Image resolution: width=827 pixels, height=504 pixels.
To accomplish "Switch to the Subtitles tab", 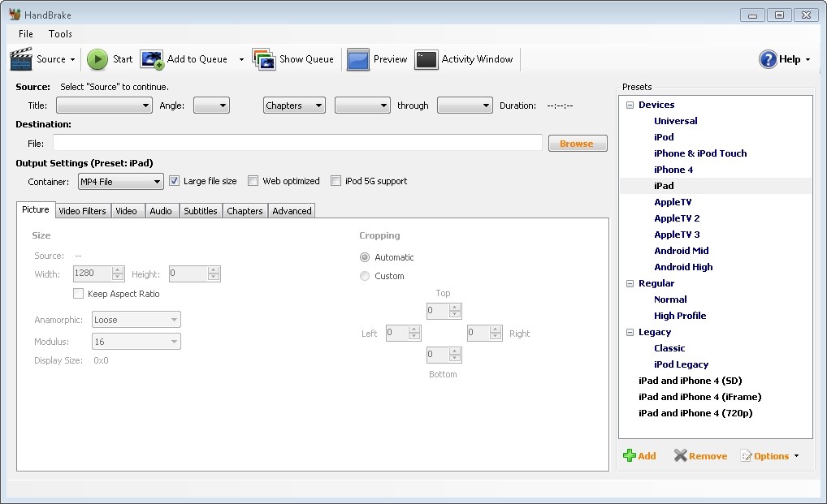I will tap(201, 211).
